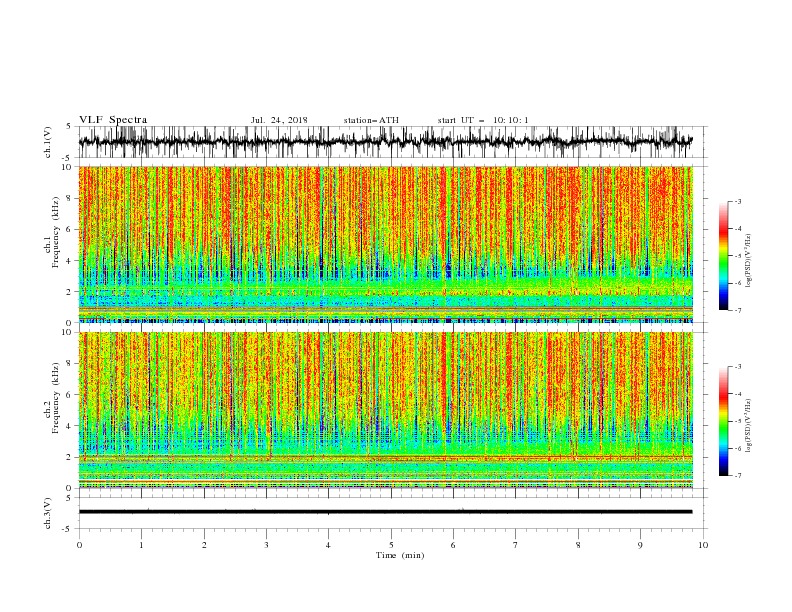Click the "8" kHz tick on ch.1 frequency axis
The image size is (792, 612).
[70, 198]
